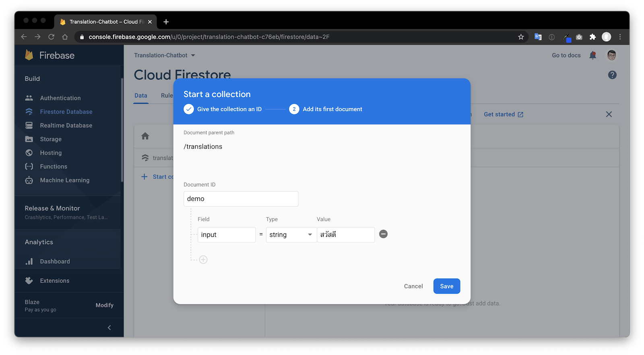This screenshot has width=644, height=355.
Task: Open the Type string dropdown
Action: pyautogui.click(x=291, y=235)
